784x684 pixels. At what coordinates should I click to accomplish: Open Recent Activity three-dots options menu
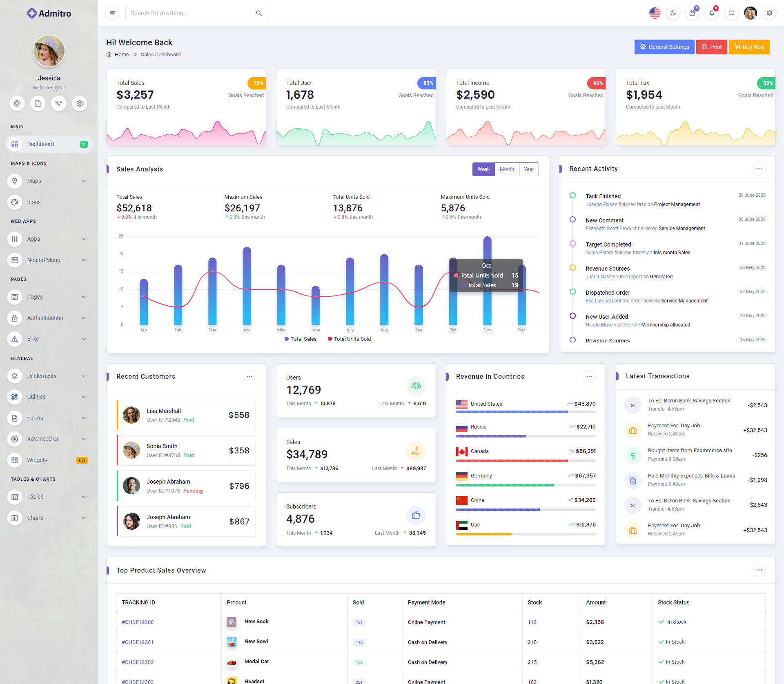pyautogui.click(x=759, y=169)
